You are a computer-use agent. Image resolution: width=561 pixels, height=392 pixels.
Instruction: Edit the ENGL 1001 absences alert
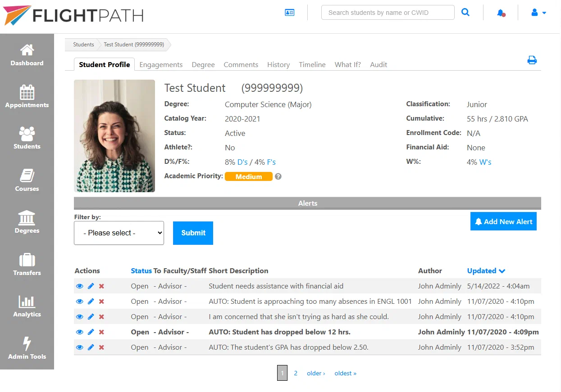tap(91, 302)
